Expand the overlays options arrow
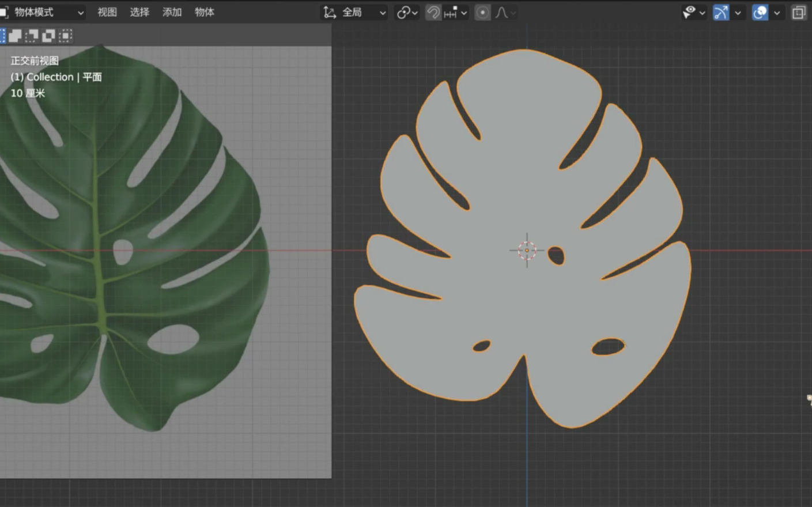 click(777, 13)
